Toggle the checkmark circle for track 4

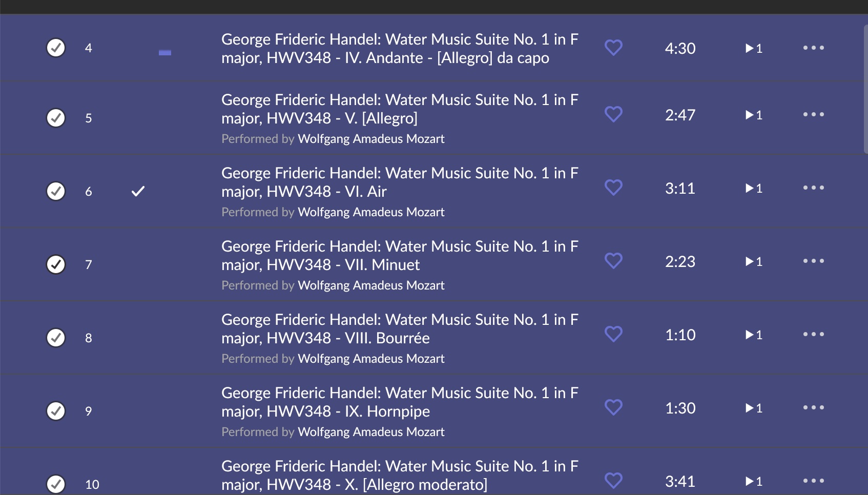(x=56, y=48)
